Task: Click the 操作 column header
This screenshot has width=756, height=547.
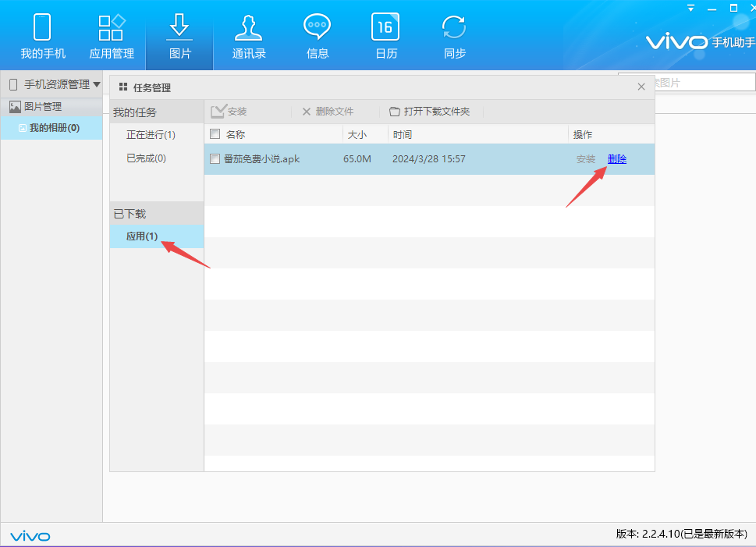Action: (x=583, y=134)
